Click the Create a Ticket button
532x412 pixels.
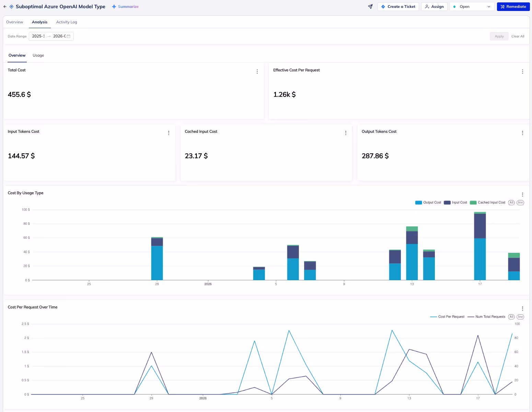point(398,7)
